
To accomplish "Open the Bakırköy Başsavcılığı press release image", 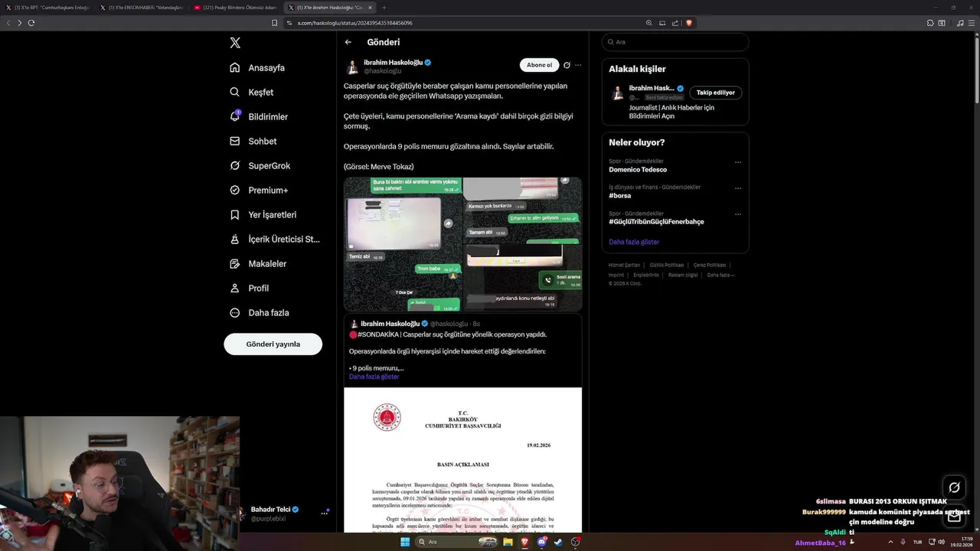I will (x=462, y=460).
